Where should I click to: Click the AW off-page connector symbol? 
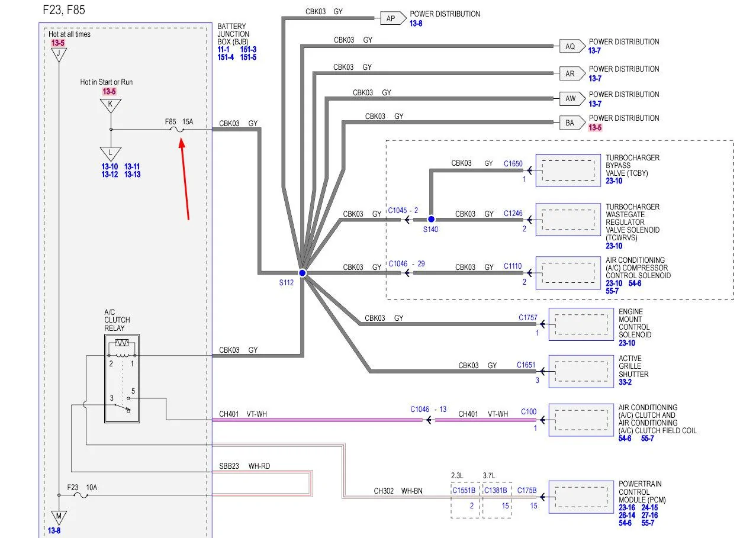tap(573, 99)
